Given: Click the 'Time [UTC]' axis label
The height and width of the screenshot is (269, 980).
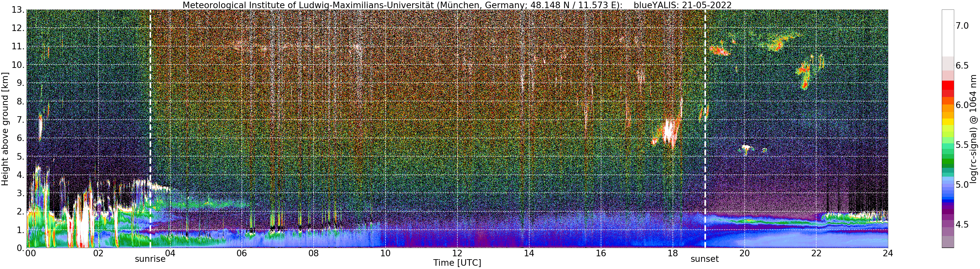Looking at the screenshot, I should click(457, 262).
